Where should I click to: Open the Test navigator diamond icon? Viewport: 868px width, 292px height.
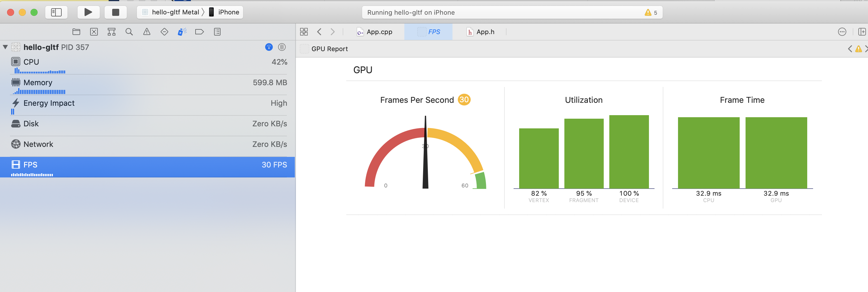pos(164,32)
